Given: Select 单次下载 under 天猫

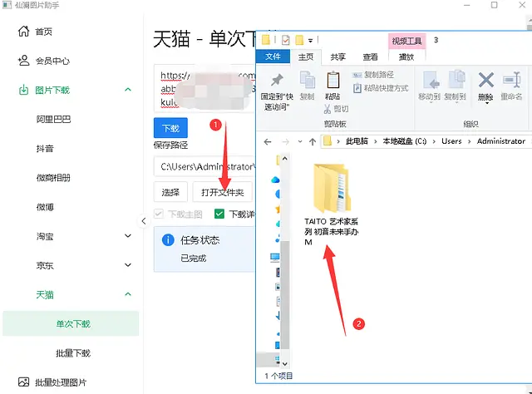Looking at the screenshot, I should coord(71,323).
